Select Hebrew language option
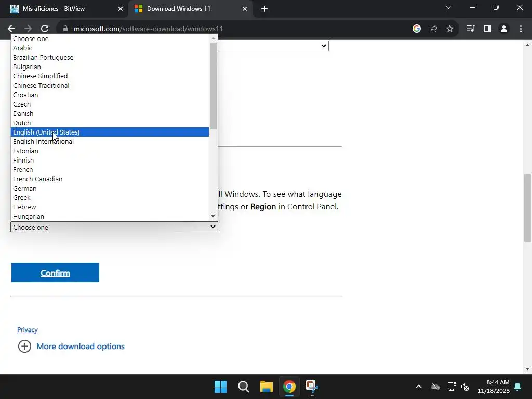 coord(110,207)
